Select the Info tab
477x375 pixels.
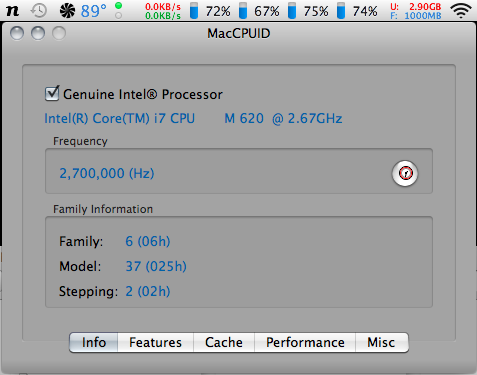tap(94, 342)
